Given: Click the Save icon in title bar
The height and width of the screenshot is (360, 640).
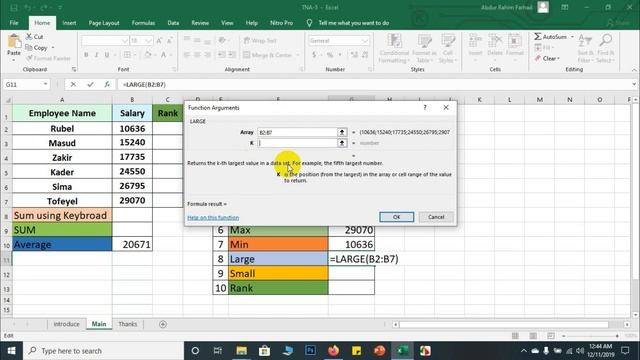Looking at the screenshot, I should [14, 7].
